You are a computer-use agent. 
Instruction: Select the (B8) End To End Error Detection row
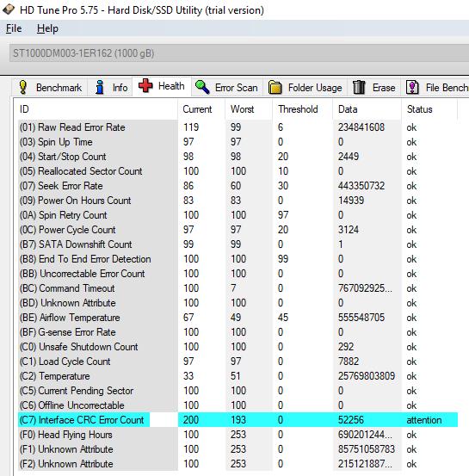[238, 259]
